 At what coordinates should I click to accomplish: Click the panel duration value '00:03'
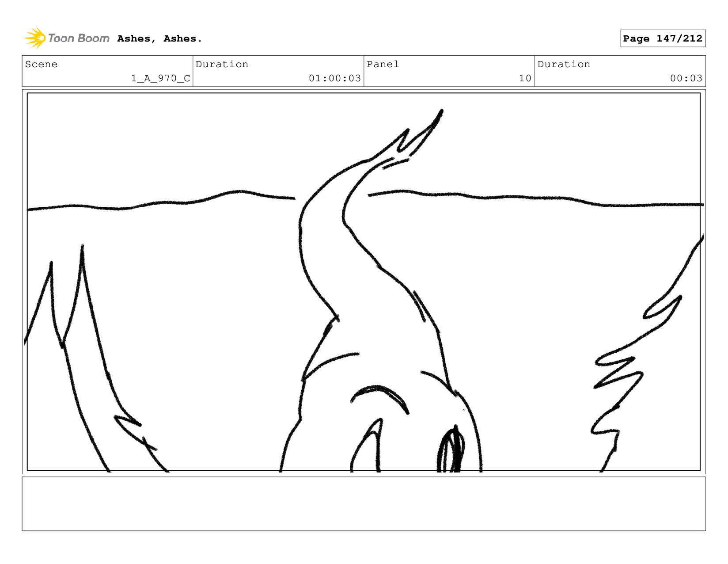tap(686, 79)
